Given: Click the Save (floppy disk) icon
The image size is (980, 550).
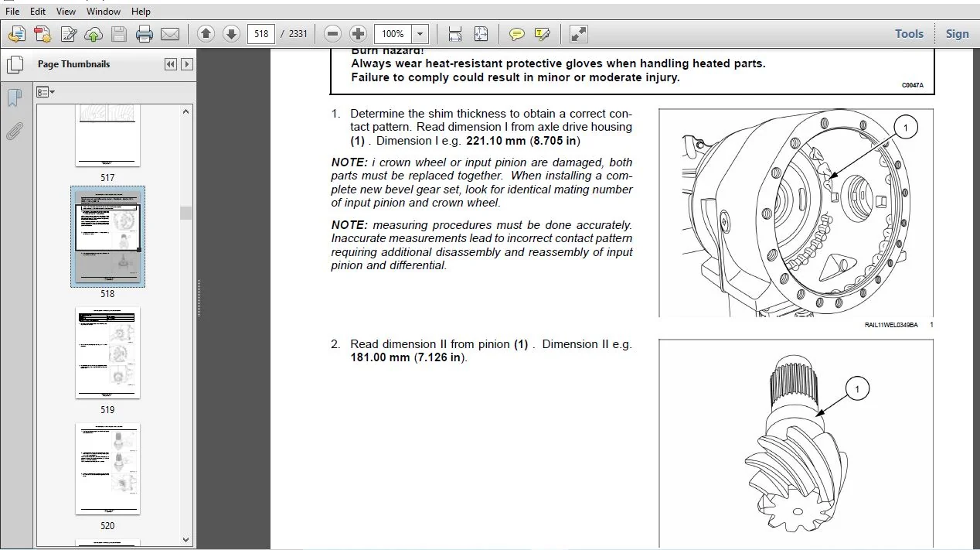Looking at the screenshot, I should (x=118, y=34).
